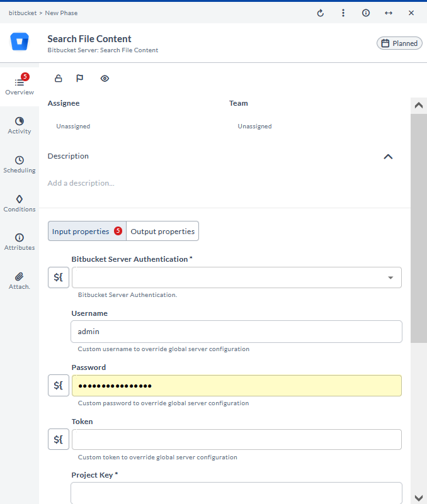
Task: Toggle the eye watch icon
Action: tap(105, 79)
